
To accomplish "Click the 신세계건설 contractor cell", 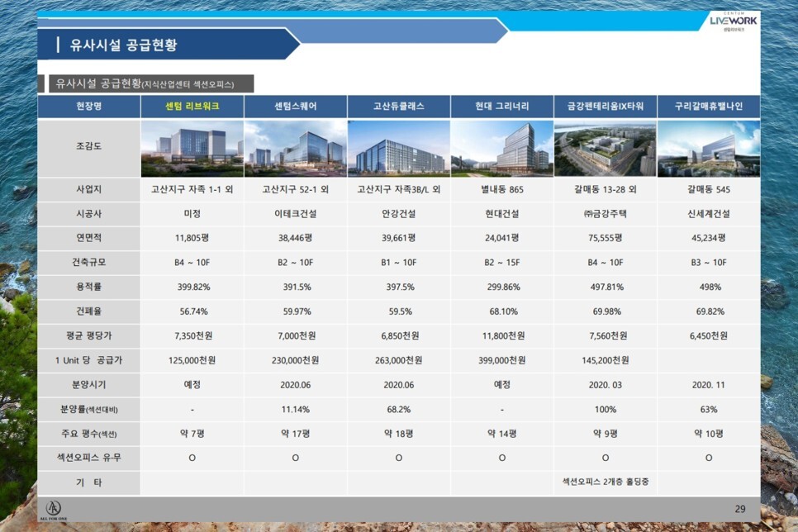I will click(709, 214).
